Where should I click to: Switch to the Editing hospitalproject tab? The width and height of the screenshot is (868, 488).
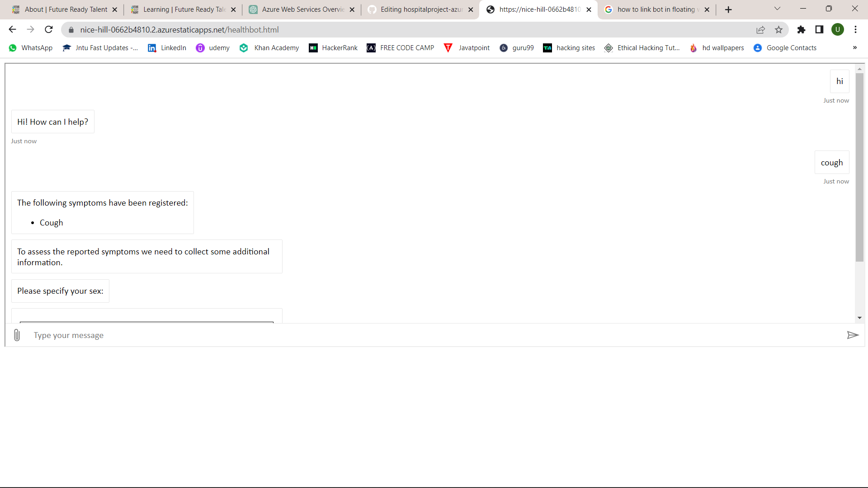pos(420,9)
